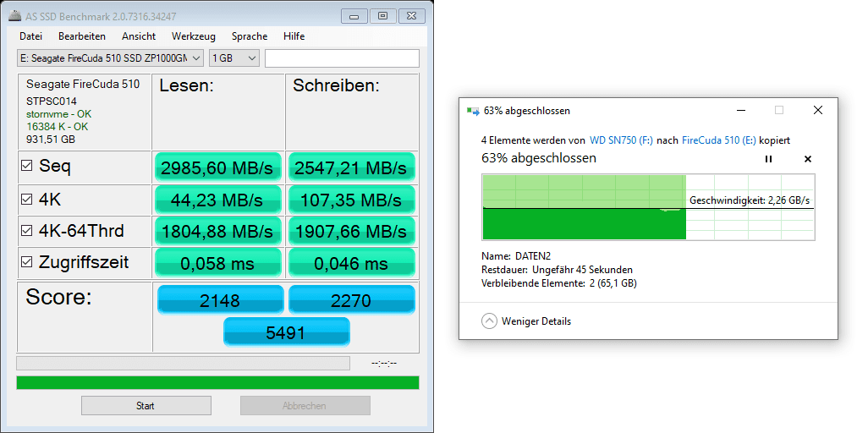Open the Ansicht menu
The image size is (868, 433).
point(139,36)
